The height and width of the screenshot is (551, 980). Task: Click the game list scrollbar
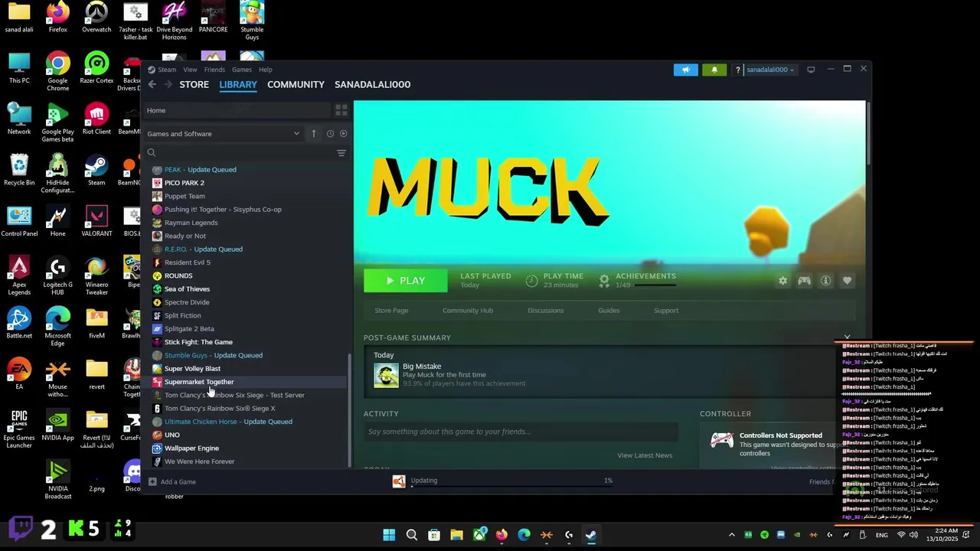[350, 409]
